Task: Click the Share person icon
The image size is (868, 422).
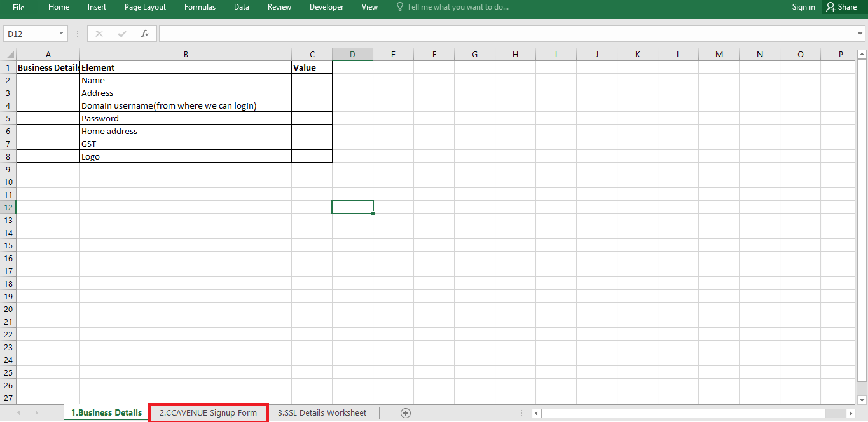Action: [830, 7]
